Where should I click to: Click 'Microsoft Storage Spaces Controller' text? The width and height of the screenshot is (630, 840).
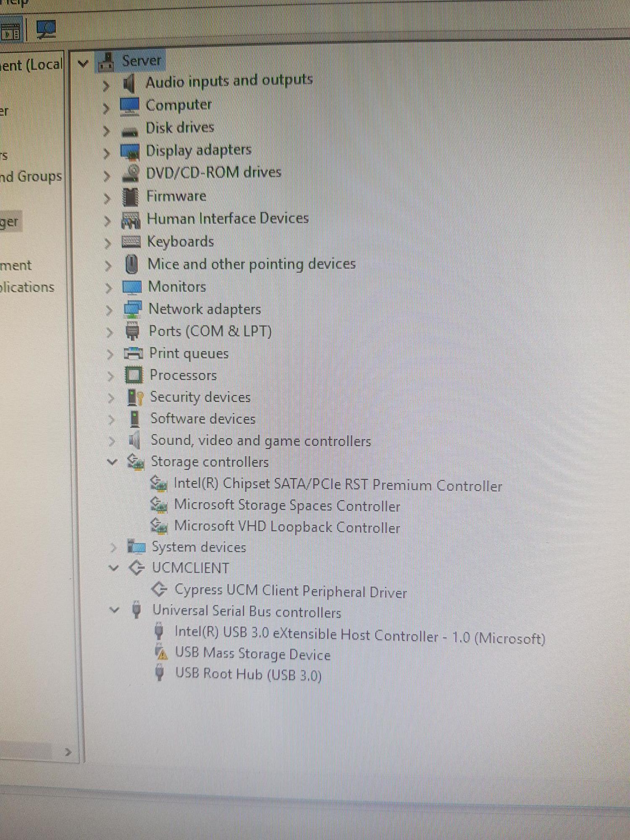pyautogui.click(x=287, y=506)
